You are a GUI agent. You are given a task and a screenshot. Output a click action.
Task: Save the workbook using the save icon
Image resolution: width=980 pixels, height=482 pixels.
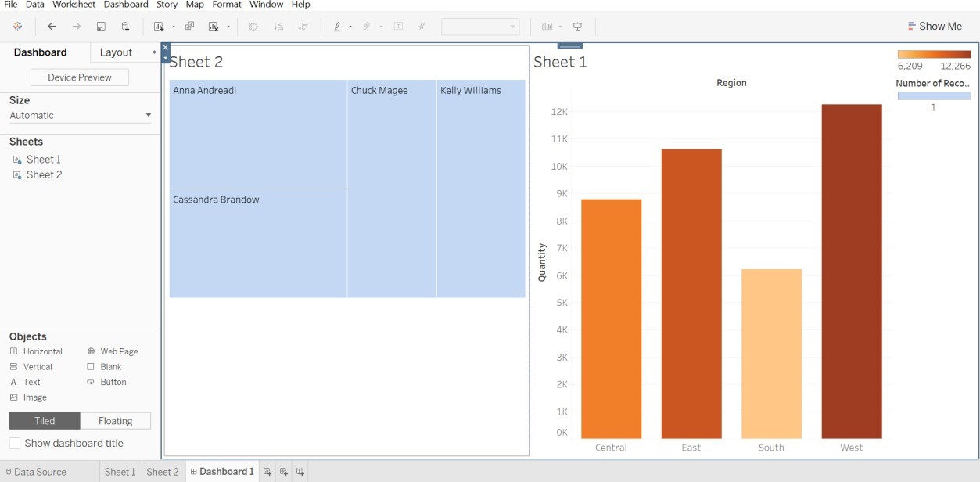[102, 26]
